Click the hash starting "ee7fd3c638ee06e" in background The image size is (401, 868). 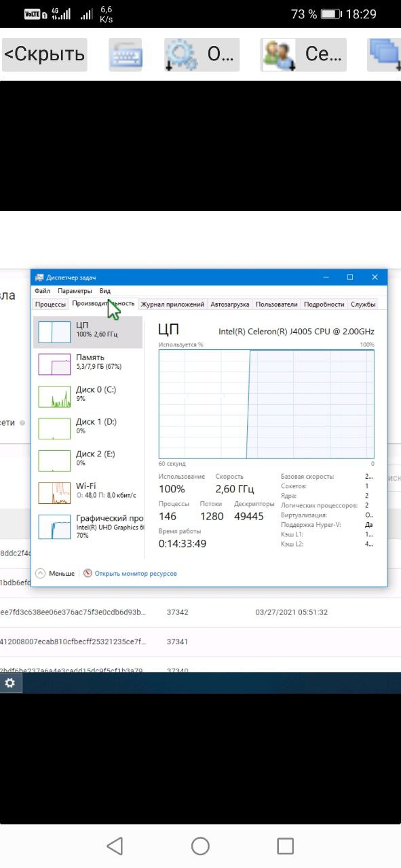pyautogui.click(x=73, y=612)
